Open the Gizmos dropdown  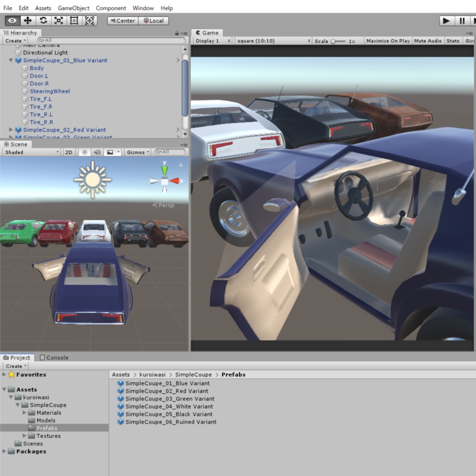138,152
